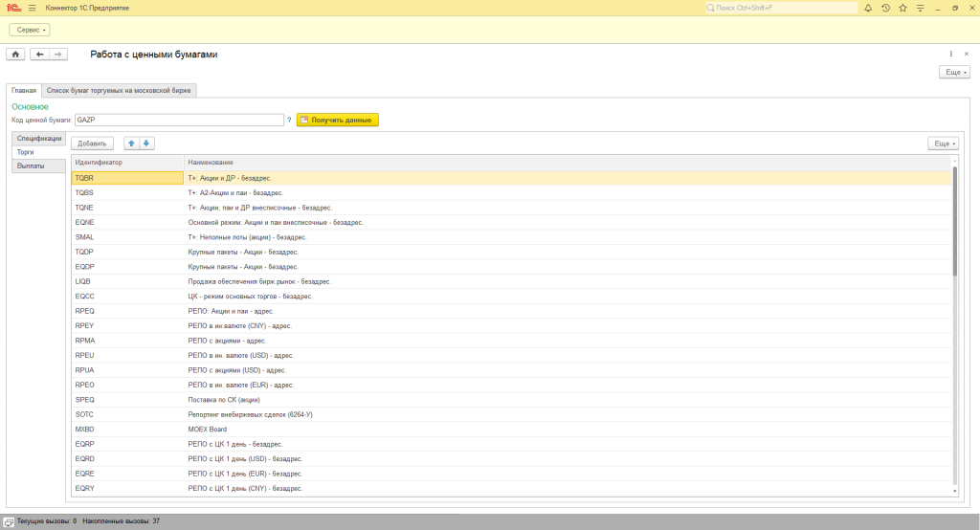Click the Получить данные button
Screen dimensions: 980x530
338,120
